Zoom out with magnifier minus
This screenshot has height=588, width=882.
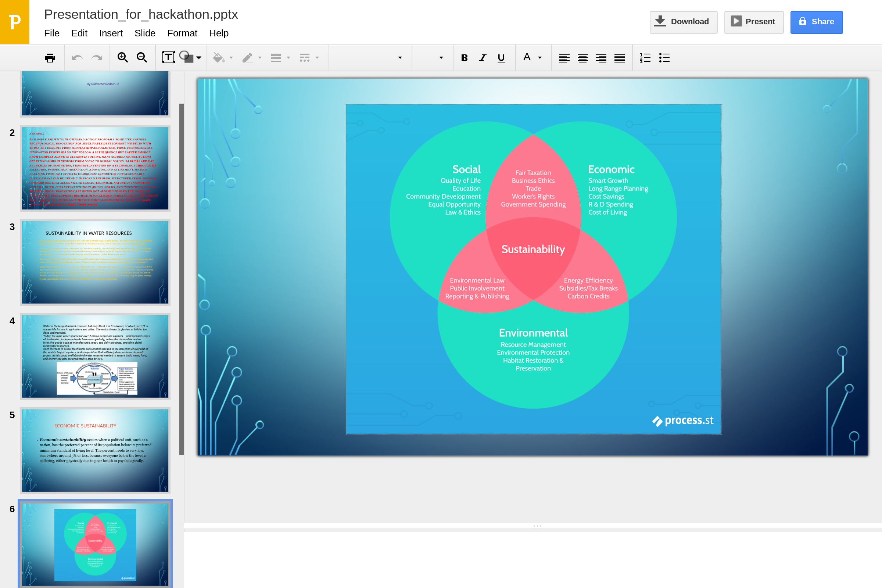coord(142,57)
